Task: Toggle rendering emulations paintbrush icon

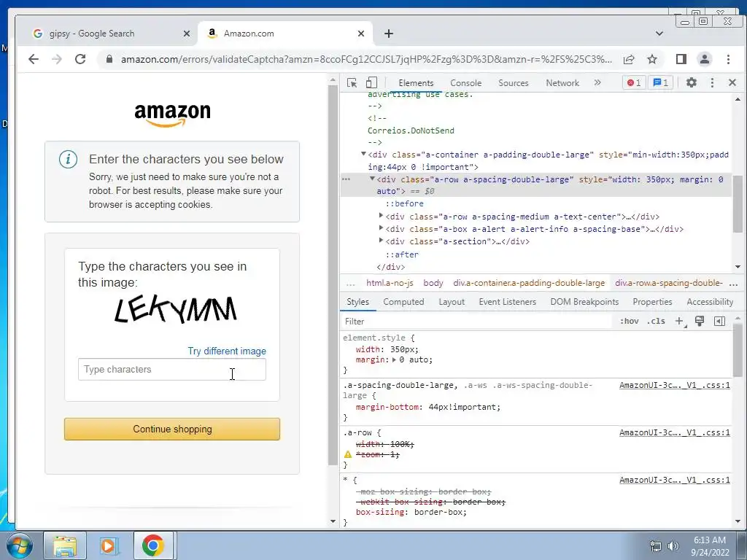Action: [x=700, y=322]
